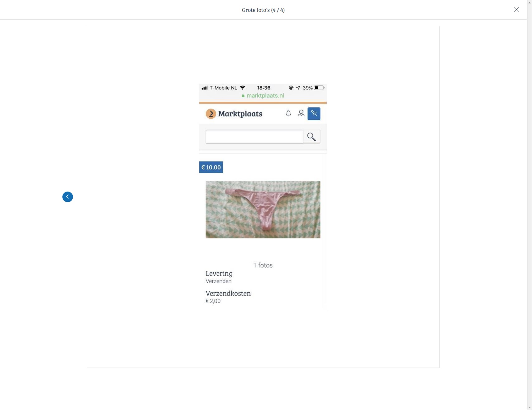Click the Wi-Fi icon next to T-Mobile NL
The height and width of the screenshot is (410, 532).
(x=243, y=88)
